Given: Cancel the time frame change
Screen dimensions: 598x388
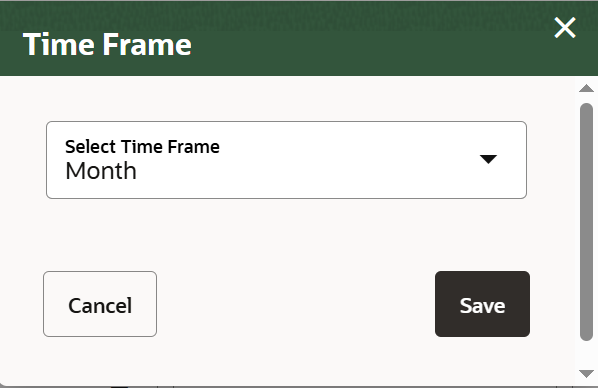Looking at the screenshot, I should point(100,304).
